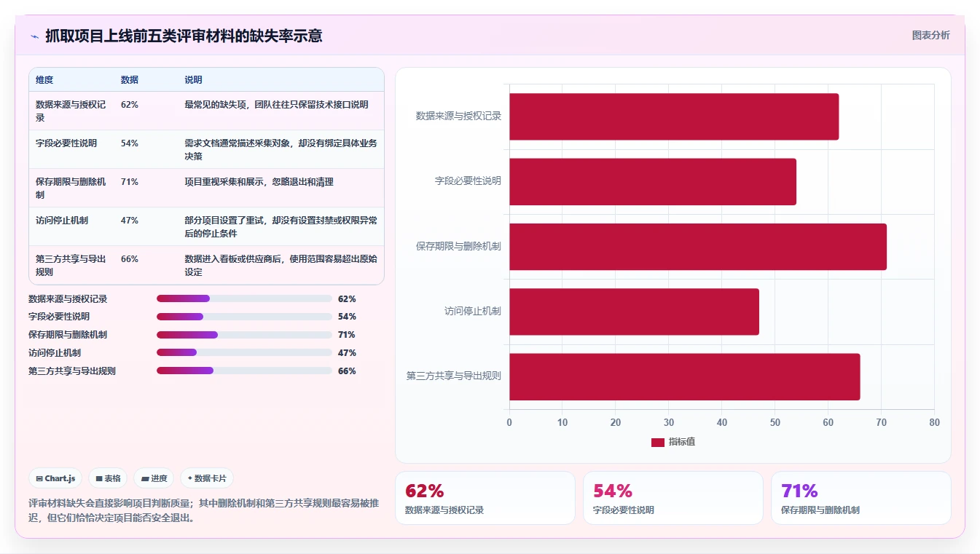The height and width of the screenshot is (554, 980).
Task: Select the page title 抓取项目上线前五类评审材料的缺失率示意
Action: [184, 36]
